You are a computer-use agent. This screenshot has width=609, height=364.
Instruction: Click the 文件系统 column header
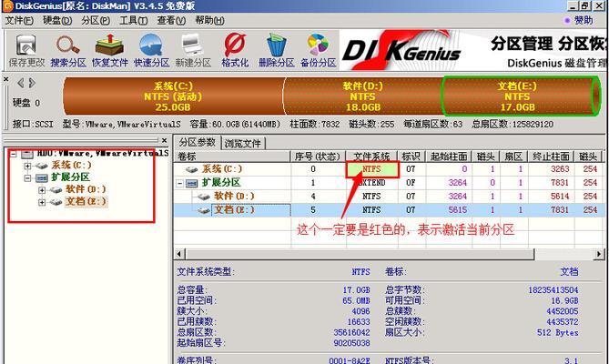[x=371, y=157]
